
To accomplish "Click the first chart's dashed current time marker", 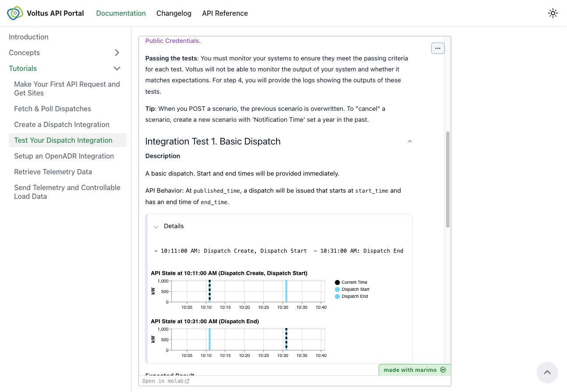I will pos(209,291).
